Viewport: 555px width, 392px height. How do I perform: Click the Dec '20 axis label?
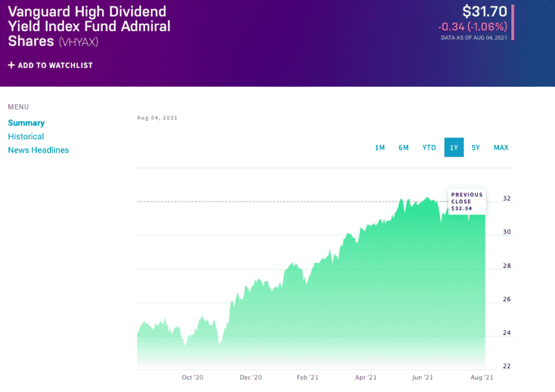coord(250,377)
